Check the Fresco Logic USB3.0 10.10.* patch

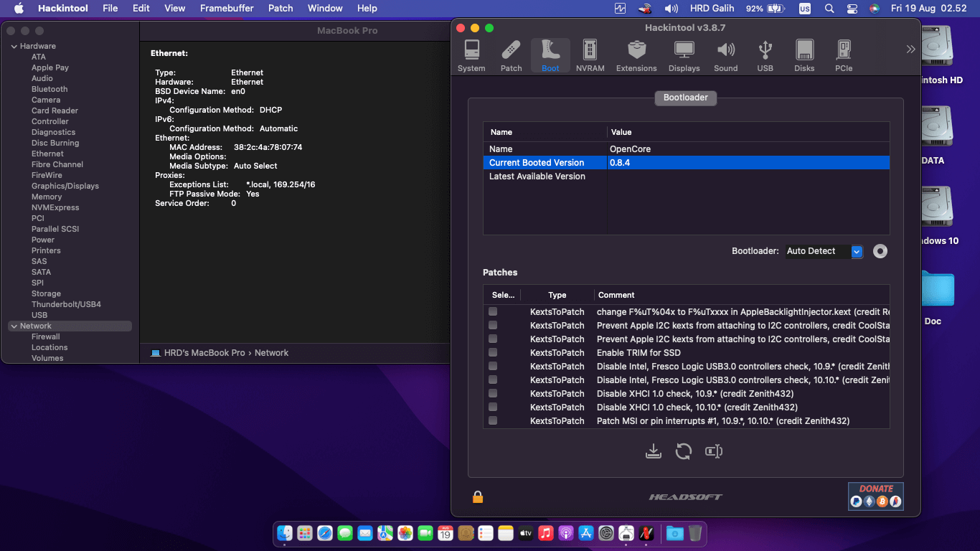pyautogui.click(x=493, y=380)
